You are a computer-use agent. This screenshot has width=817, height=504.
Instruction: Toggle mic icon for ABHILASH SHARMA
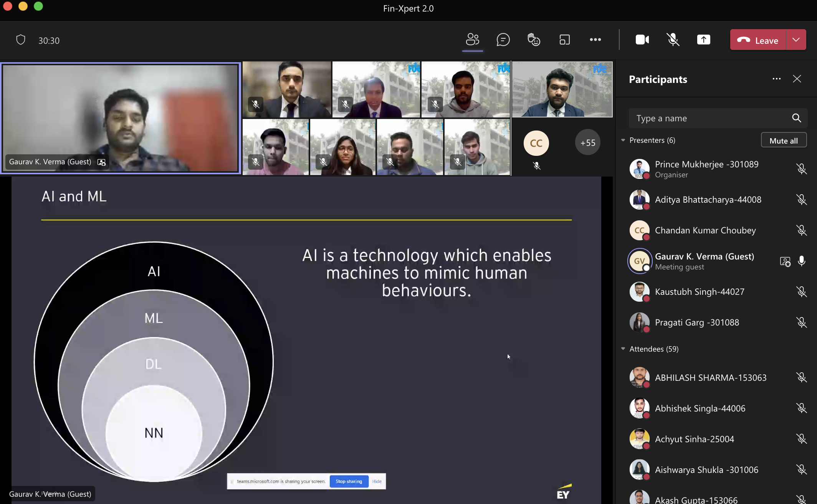[802, 378]
